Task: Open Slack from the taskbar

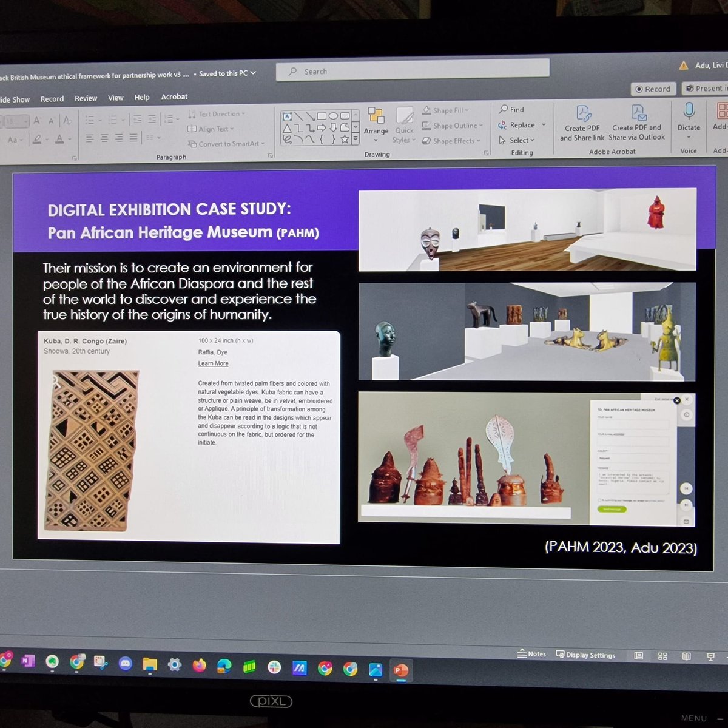Action: point(275,668)
